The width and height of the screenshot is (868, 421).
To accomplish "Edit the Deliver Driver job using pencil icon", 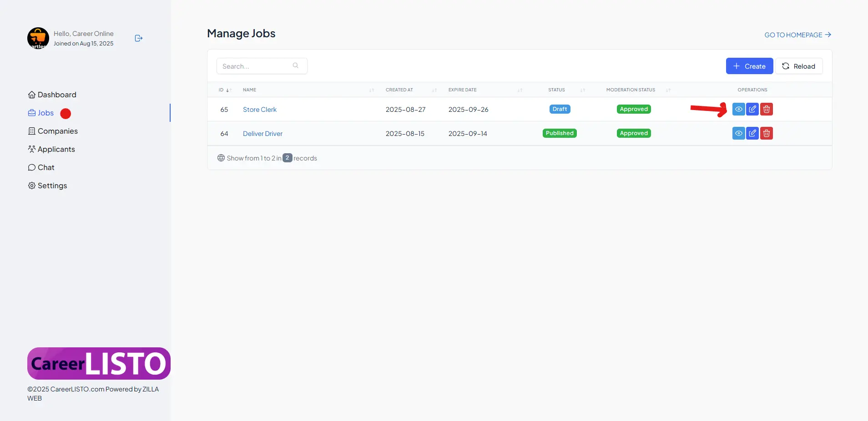I will tap(752, 133).
